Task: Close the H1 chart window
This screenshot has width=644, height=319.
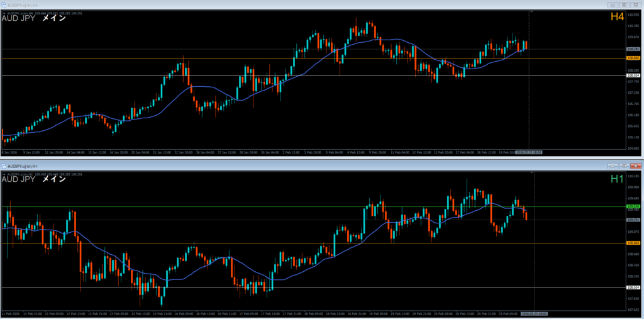Action: pyautogui.click(x=635, y=165)
